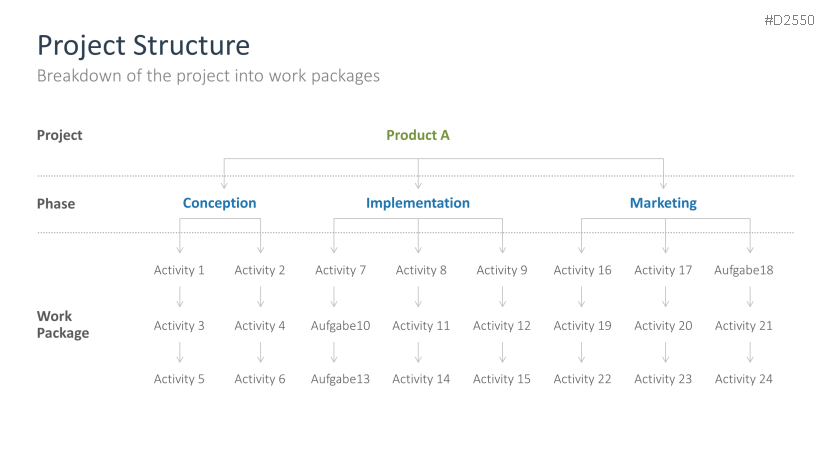Click the Product A project node
This screenshot has height=466, width=829.
point(418,135)
